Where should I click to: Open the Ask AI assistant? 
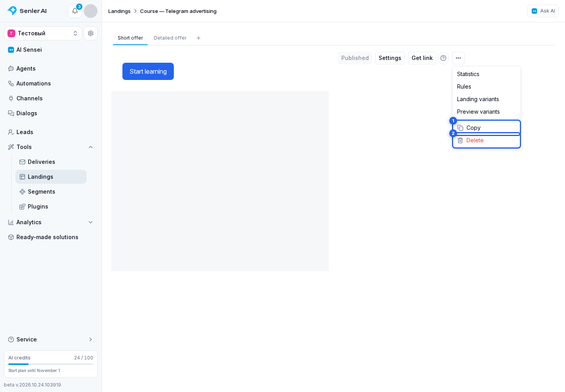pos(543,11)
